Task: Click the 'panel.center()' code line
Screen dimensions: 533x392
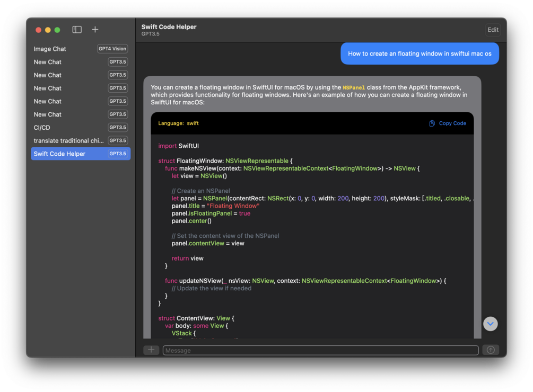Action: click(191, 221)
